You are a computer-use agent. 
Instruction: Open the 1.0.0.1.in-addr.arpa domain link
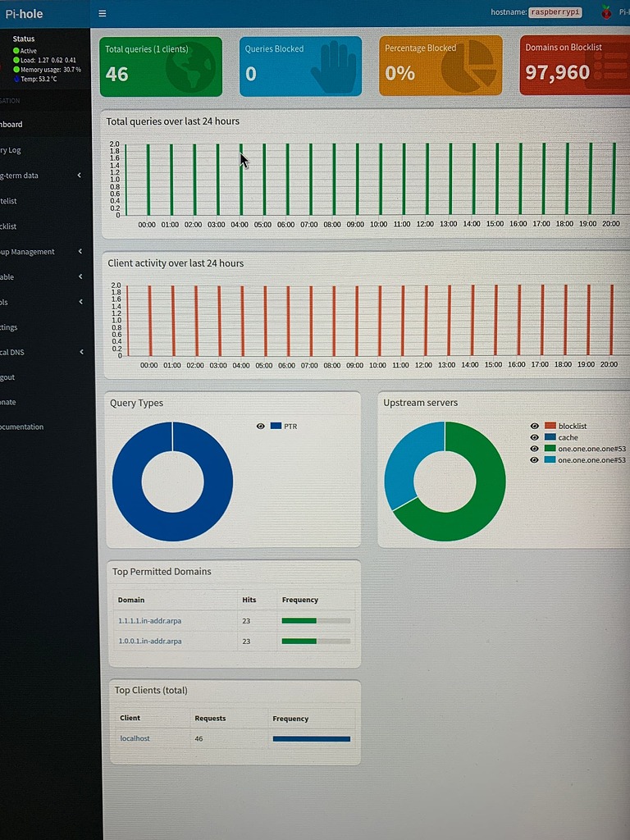[x=149, y=641]
